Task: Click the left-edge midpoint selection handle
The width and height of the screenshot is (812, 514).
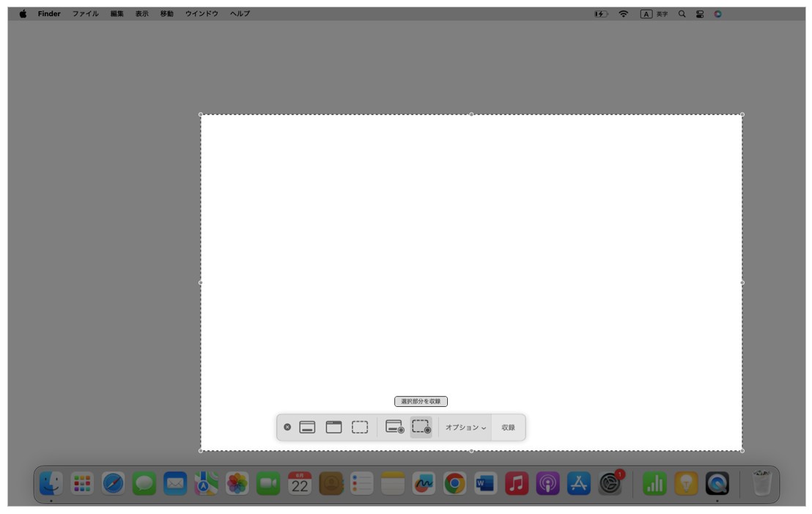Action: tap(201, 283)
